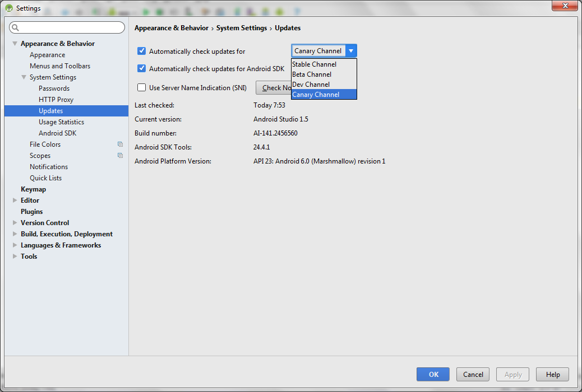Image resolution: width=582 pixels, height=392 pixels.
Task: Close the Settings dialog window
Action: click(565, 6)
